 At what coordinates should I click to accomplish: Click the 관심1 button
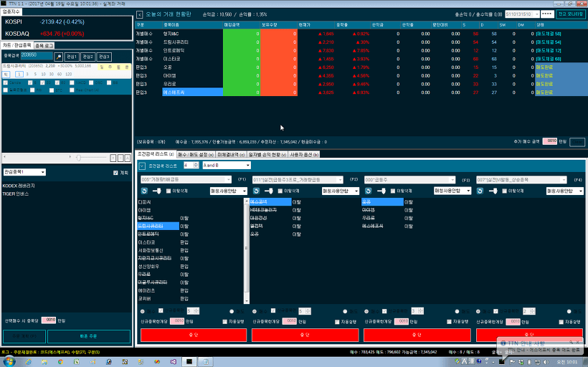[72, 57]
